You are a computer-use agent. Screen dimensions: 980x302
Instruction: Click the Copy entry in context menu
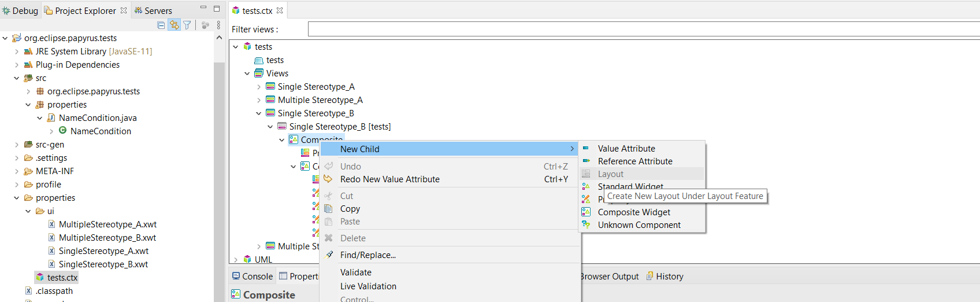click(x=350, y=209)
